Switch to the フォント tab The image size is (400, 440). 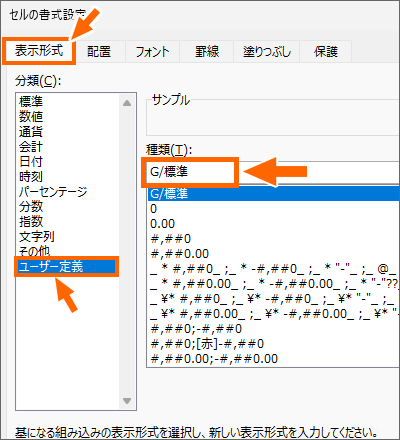[x=152, y=52]
